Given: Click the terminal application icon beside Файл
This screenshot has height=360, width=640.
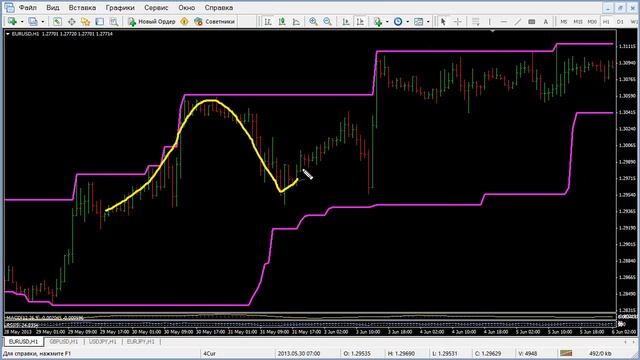Looking at the screenshot, I should (9, 7).
